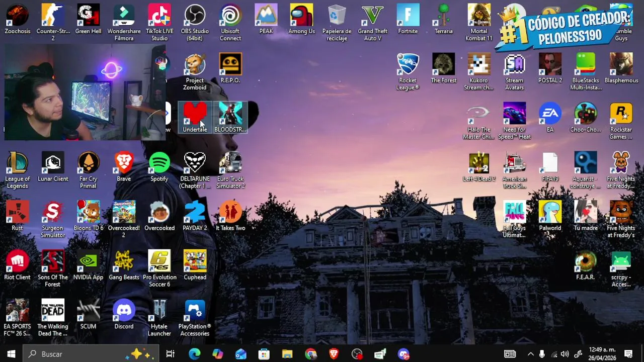Show hidden system tray icons chevron

[530, 354]
